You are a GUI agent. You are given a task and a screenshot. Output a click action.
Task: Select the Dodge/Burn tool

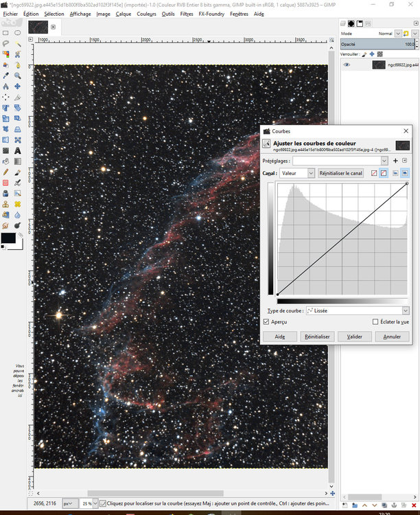[x=17, y=226]
